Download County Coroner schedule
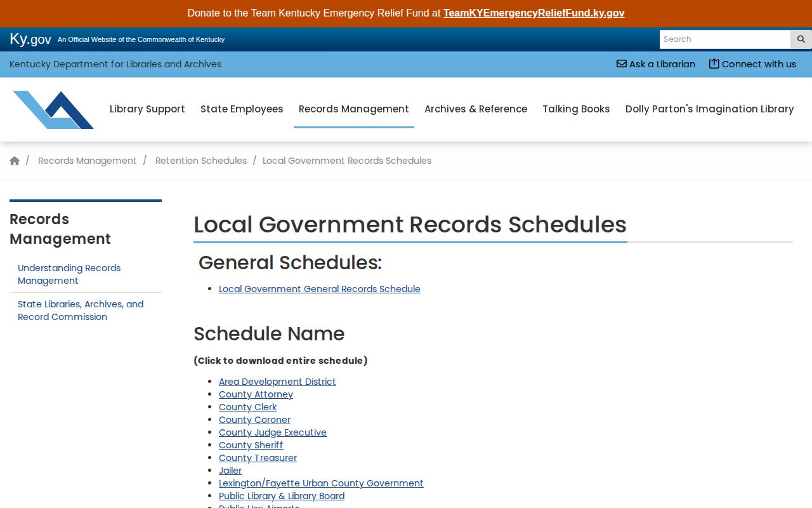The height and width of the screenshot is (508, 812). 254,420
